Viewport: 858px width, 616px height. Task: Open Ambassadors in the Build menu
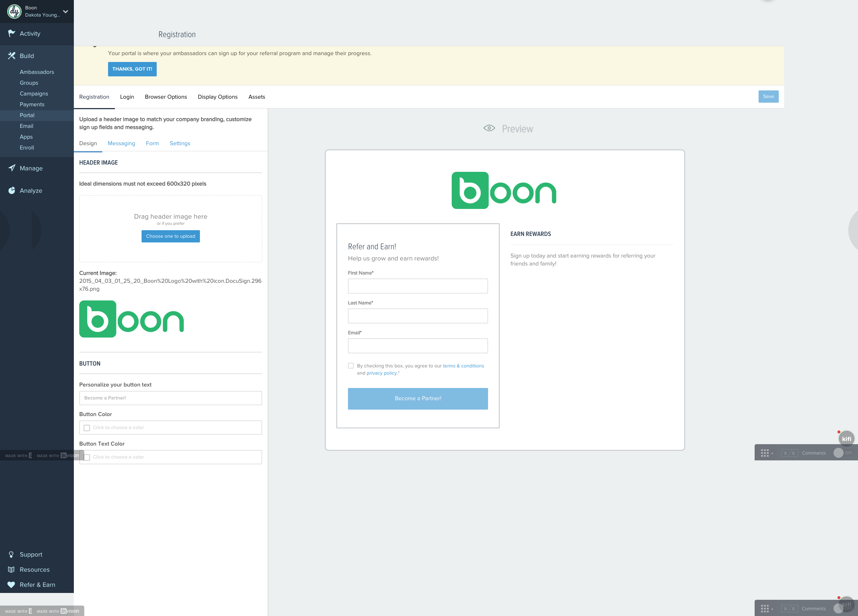pos(37,72)
